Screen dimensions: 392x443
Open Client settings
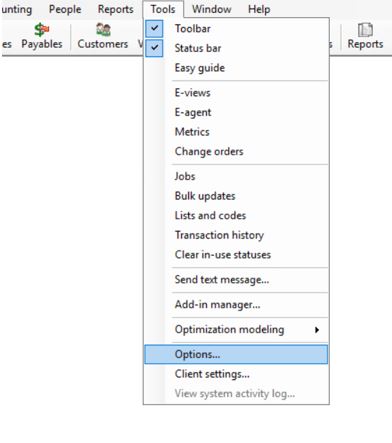[x=236, y=374]
